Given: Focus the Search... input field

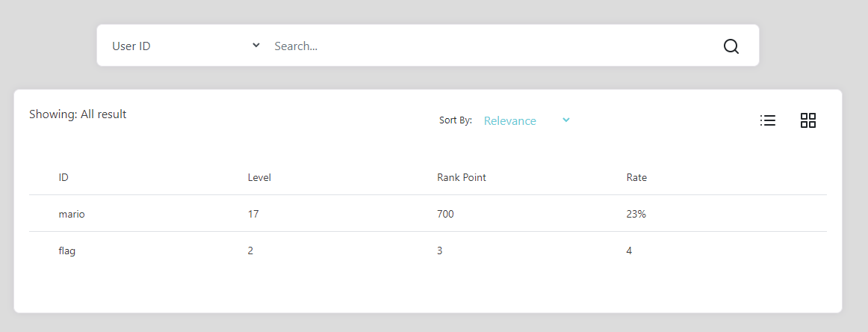Looking at the screenshot, I should (492, 46).
